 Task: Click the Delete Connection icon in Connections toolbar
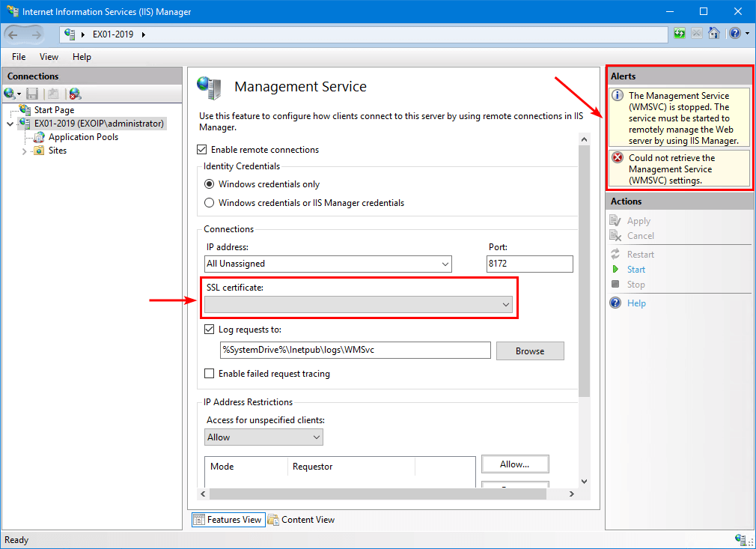coord(75,94)
